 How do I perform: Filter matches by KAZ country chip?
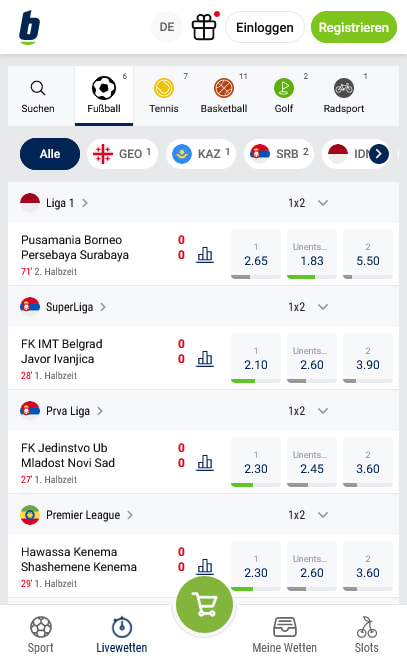[201, 154]
